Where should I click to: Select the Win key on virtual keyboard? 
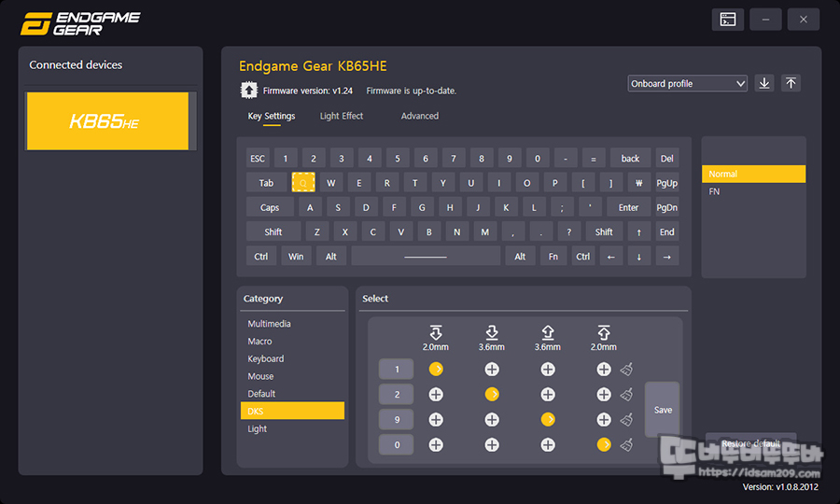[296, 257]
